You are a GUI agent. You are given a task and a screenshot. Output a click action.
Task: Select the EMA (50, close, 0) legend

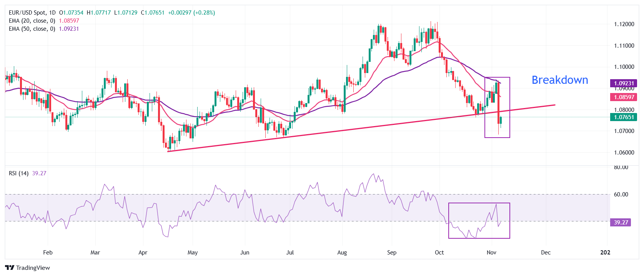tap(32, 29)
